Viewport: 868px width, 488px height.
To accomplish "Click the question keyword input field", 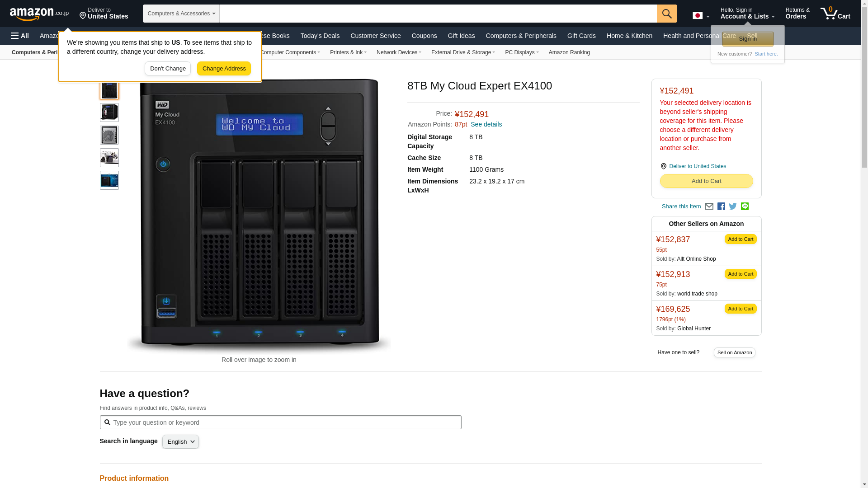I will [x=285, y=422].
